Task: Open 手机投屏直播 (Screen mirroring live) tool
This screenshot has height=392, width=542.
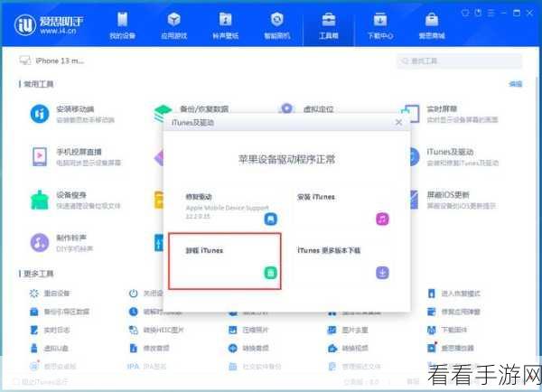Action: [76, 157]
